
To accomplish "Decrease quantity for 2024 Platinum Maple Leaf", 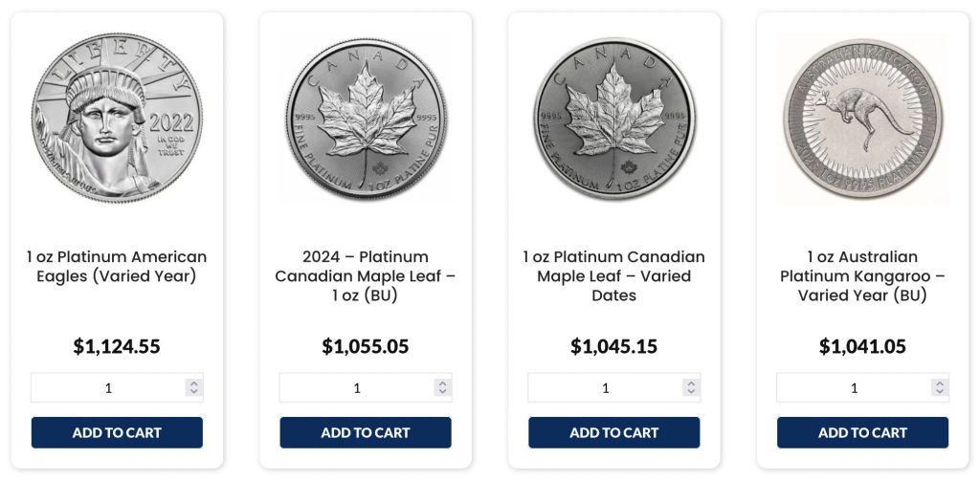I will [442, 392].
